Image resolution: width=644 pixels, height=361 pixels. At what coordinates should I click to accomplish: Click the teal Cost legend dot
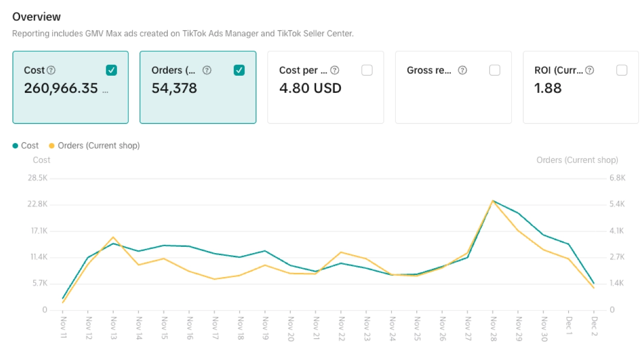(x=15, y=146)
